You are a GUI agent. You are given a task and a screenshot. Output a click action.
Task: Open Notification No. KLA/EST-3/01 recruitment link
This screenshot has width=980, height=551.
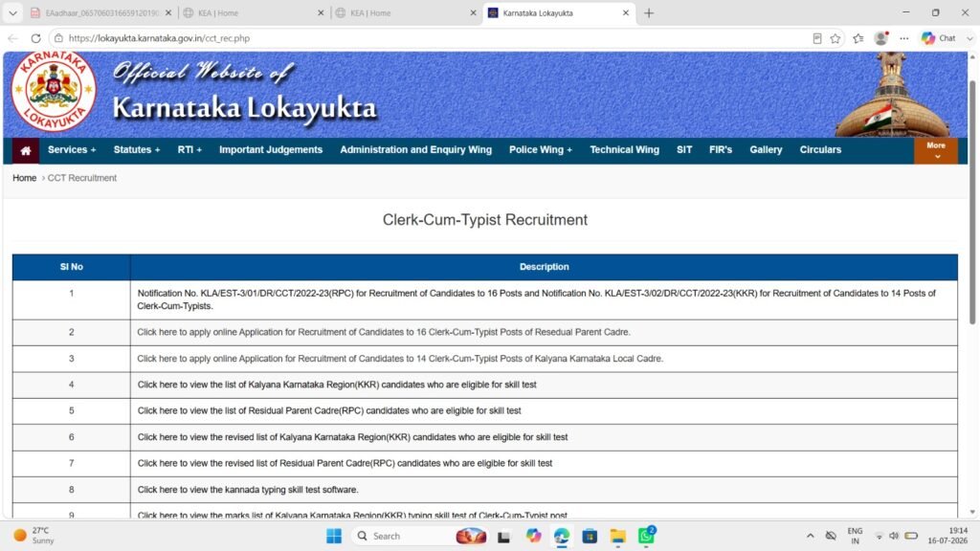(x=536, y=299)
